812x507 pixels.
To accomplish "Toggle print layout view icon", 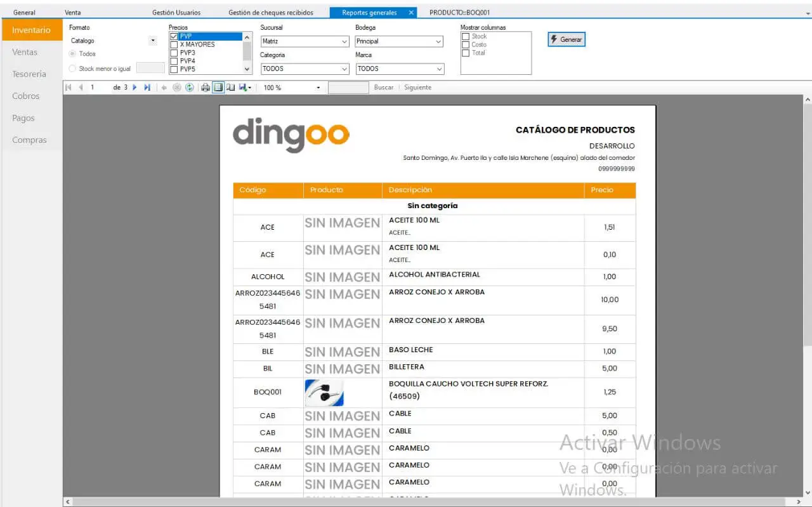I will [x=218, y=88].
